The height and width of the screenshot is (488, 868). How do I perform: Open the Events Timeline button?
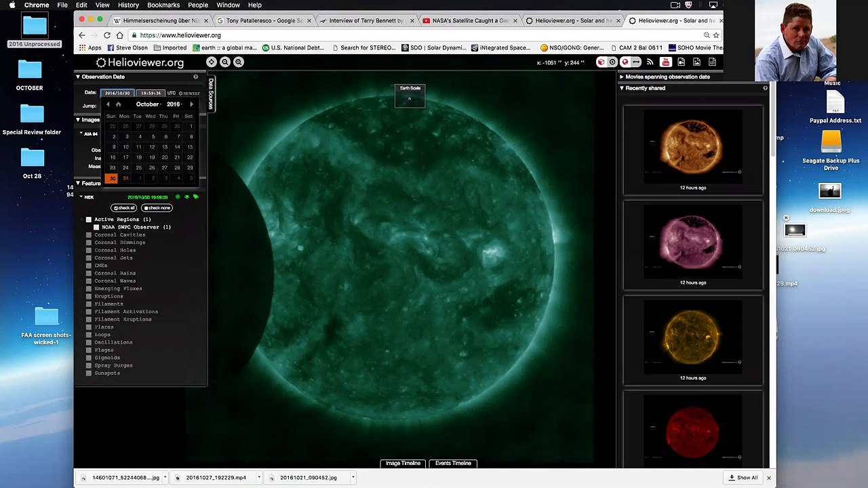[453, 463]
